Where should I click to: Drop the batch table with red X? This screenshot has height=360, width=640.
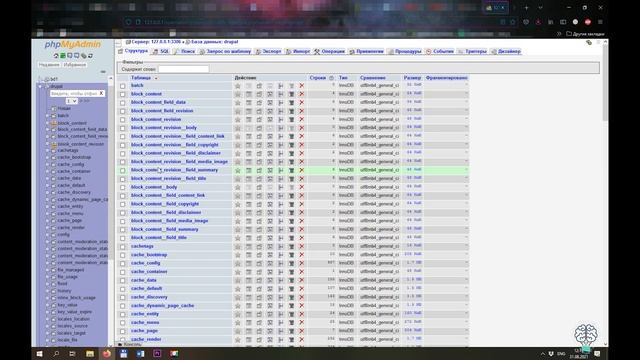pyautogui.click(x=302, y=86)
